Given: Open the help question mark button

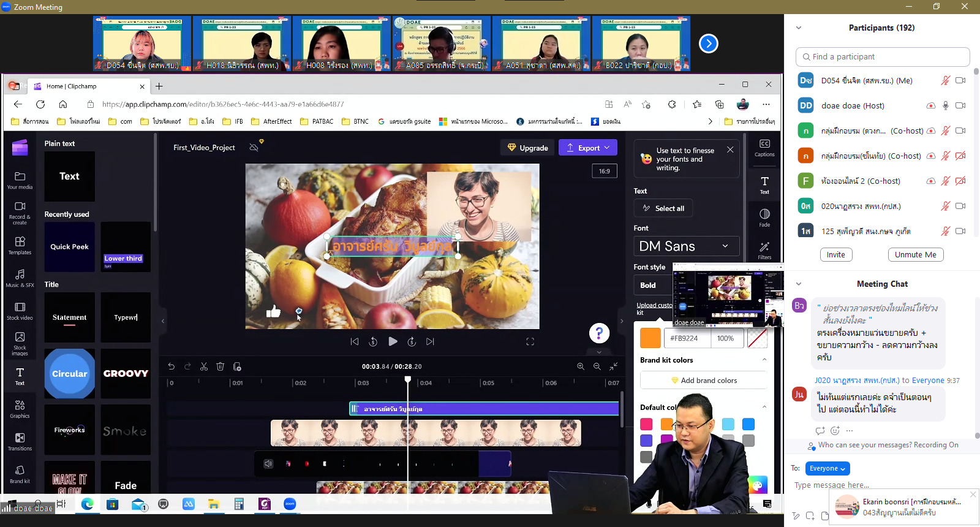Looking at the screenshot, I should pyautogui.click(x=599, y=333).
